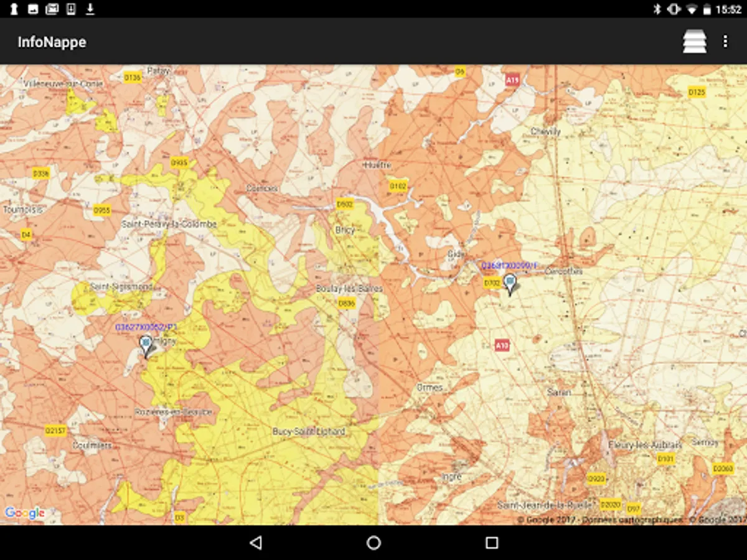Tap the D2060 road badge
This screenshot has height=560, width=747.
pyautogui.click(x=723, y=469)
